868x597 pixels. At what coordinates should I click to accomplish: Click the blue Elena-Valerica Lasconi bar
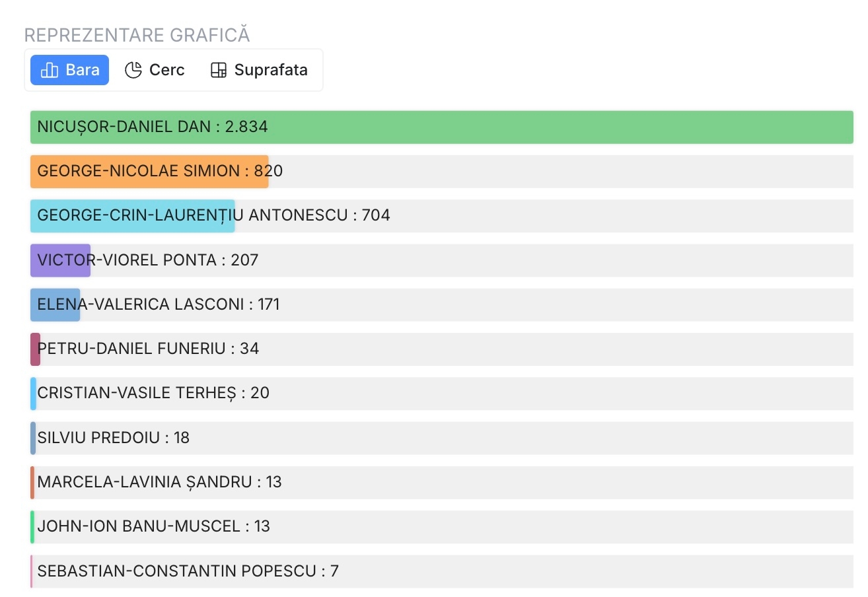click(x=55, y=304)
